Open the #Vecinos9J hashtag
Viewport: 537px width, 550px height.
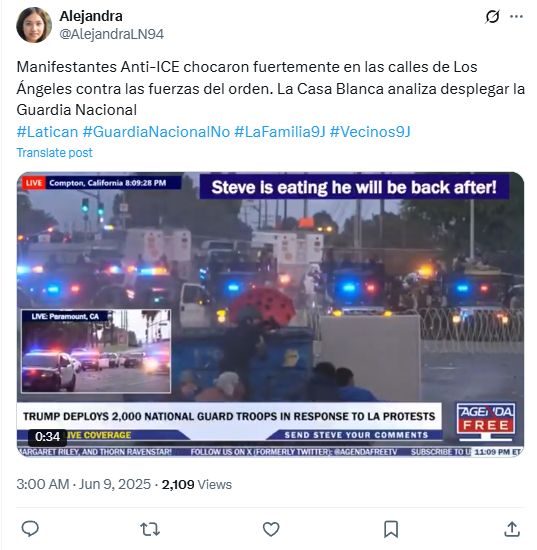[370, 132]
